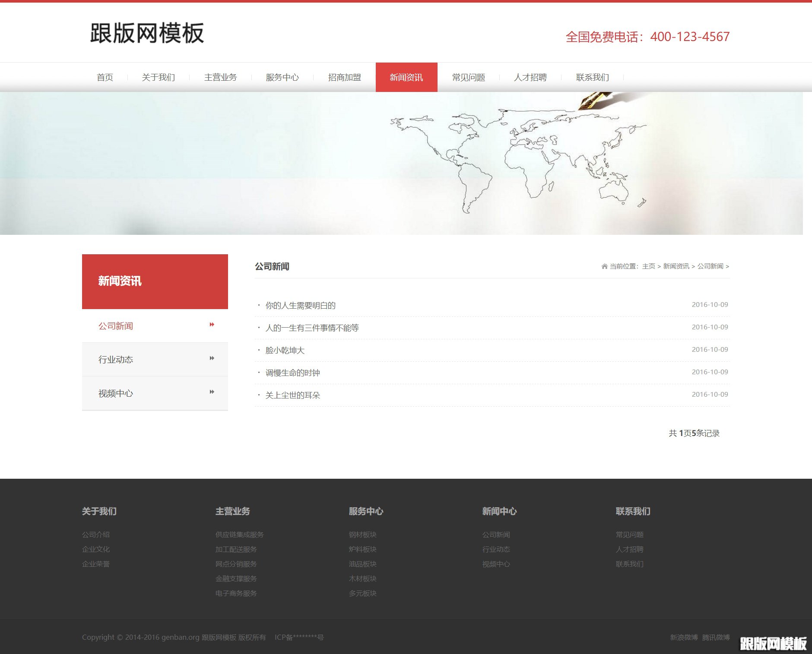Image resolution: width=812 pixels, height=654 pixels.
Task: Open the 招商加盟 menu item
Action: pos(344,77)
